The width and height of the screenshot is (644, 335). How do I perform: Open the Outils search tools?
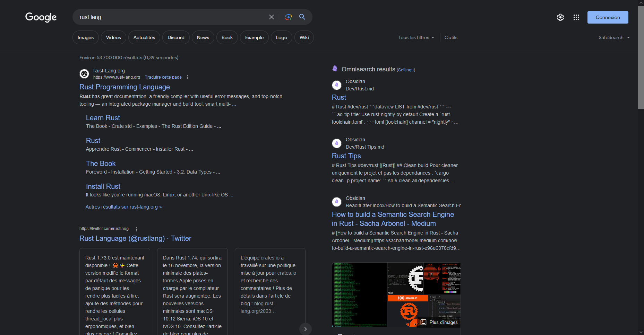[451, 37]
